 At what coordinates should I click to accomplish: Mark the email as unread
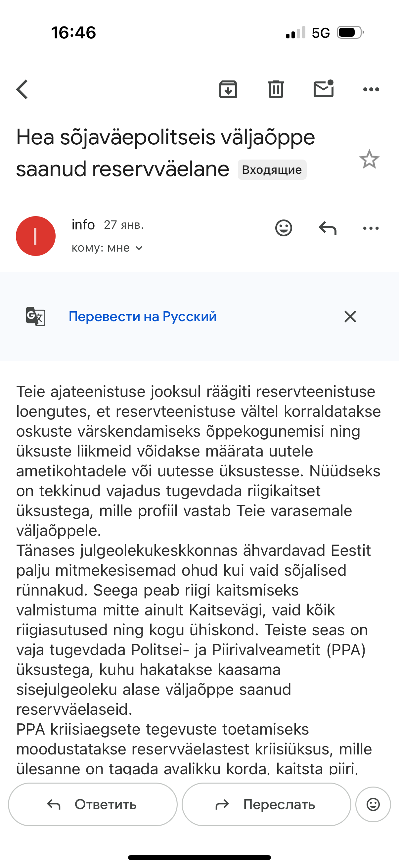323,89
